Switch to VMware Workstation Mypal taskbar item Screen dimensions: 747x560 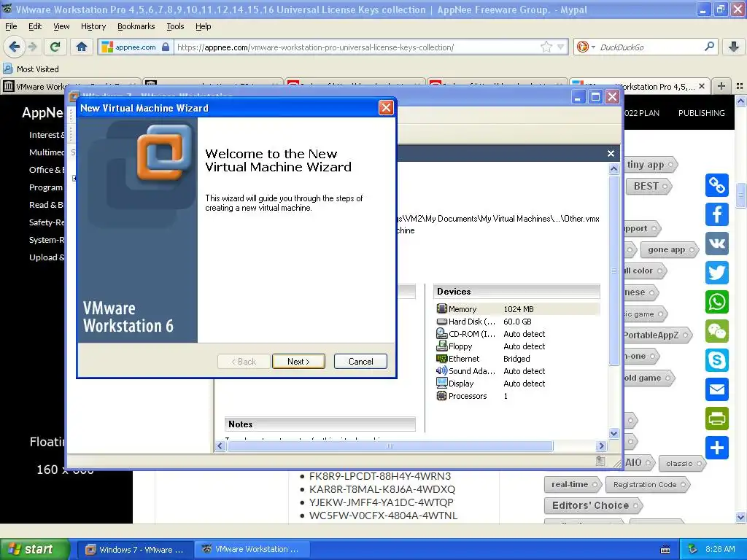point(251,550)
